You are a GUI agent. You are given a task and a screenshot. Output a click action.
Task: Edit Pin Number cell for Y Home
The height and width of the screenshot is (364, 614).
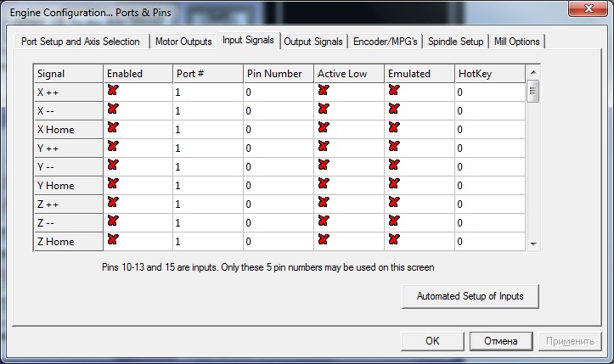[x=279, y=186]
